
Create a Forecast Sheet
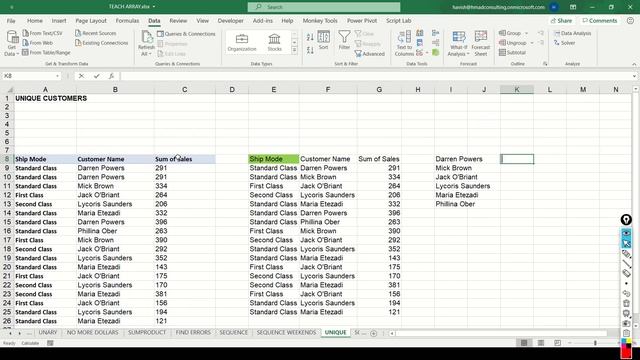coord(481,43)
